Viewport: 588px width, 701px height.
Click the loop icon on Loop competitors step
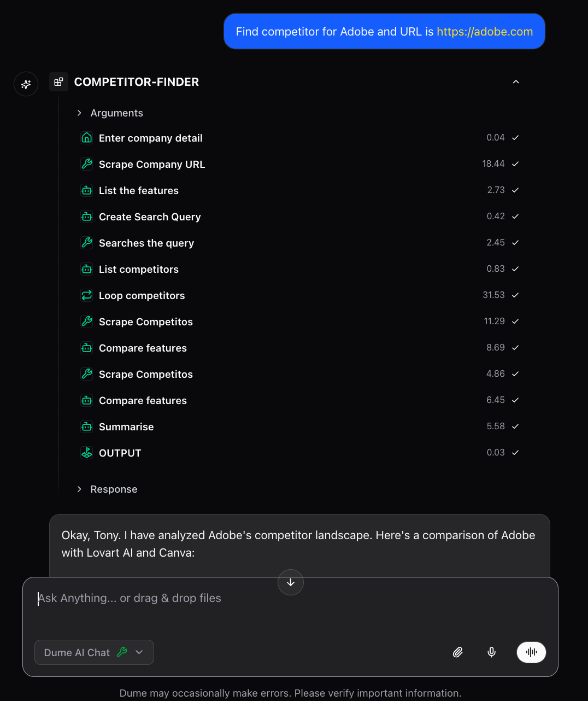coord(86,295)
